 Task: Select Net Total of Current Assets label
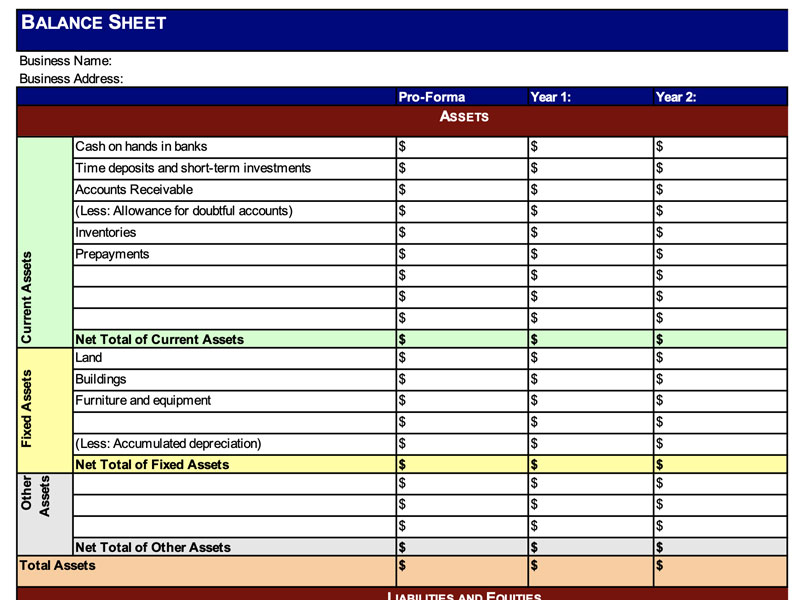(x=159, y=339)
